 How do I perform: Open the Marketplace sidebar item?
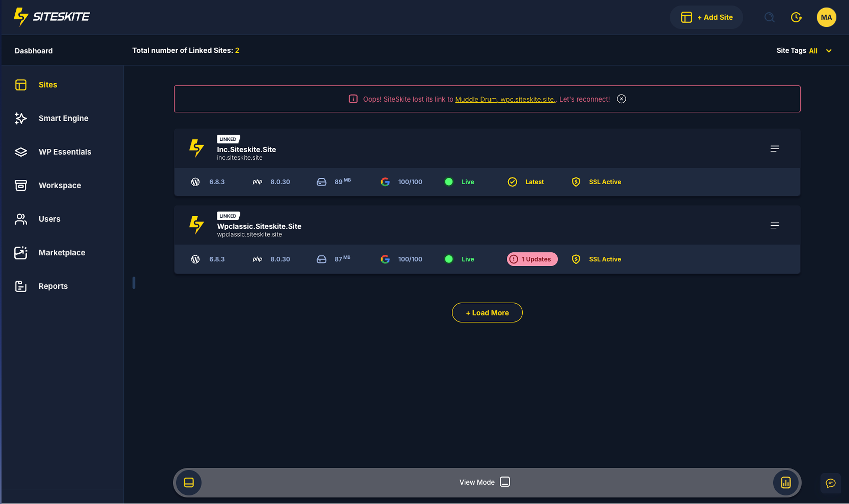tap(61, 253)
